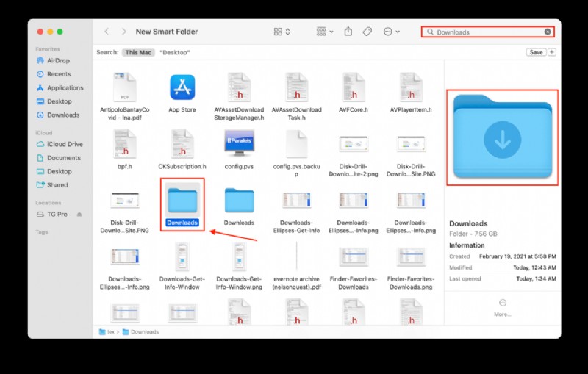
Task: Click the Folder - 7.56 GB label
Action: 473,234
